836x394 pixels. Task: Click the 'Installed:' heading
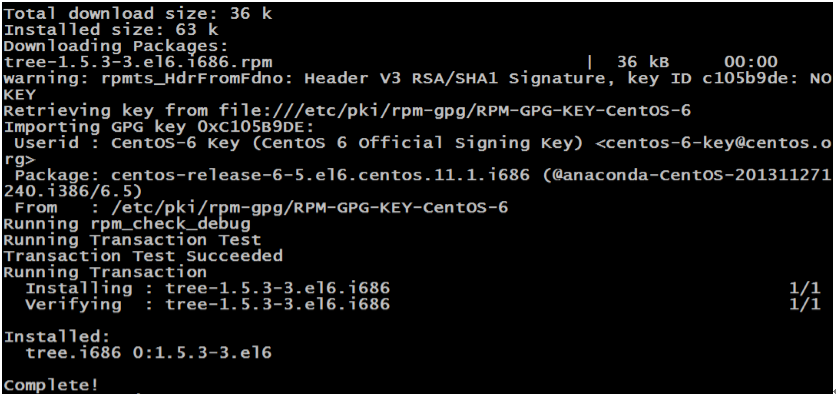pyautogui.click(x=58, y=337)
